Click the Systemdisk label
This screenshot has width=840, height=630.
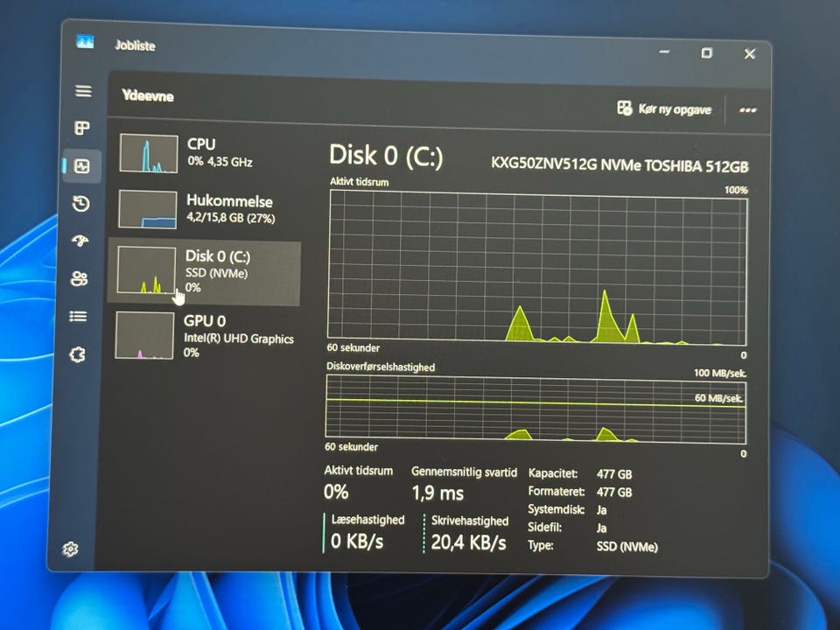click(x=556, y=509)
